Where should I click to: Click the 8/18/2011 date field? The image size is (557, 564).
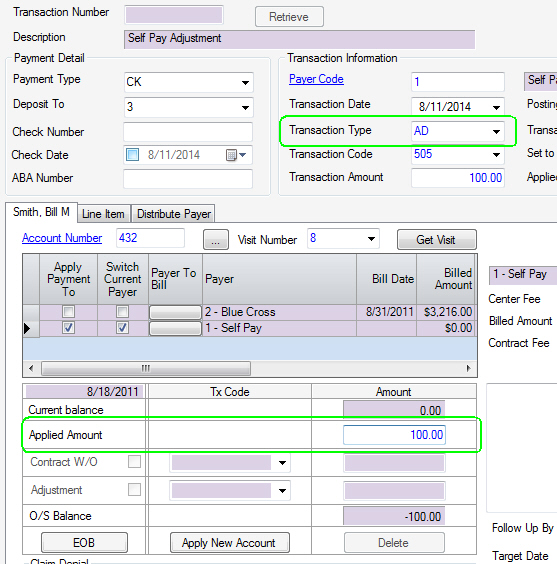pyautogui.click(x=85, y=391)
